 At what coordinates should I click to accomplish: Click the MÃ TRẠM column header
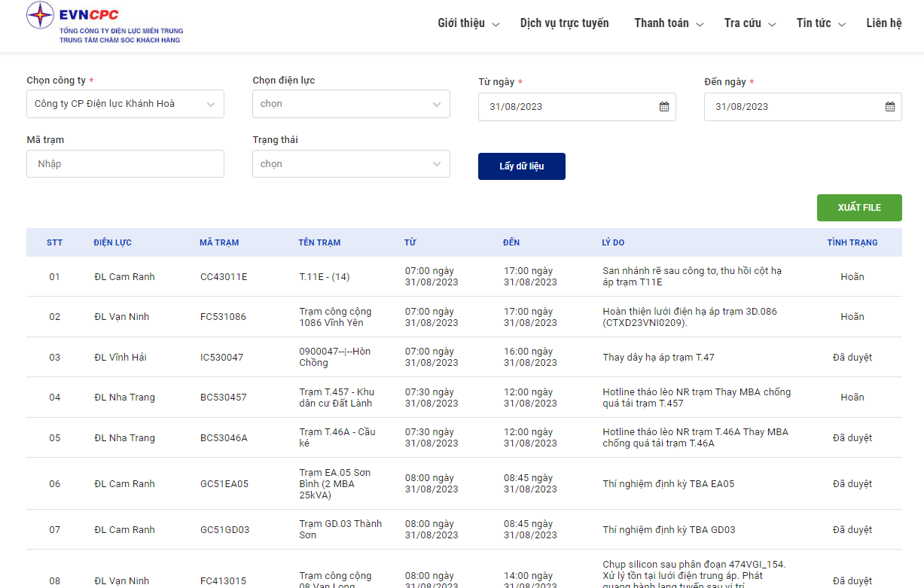219,242
